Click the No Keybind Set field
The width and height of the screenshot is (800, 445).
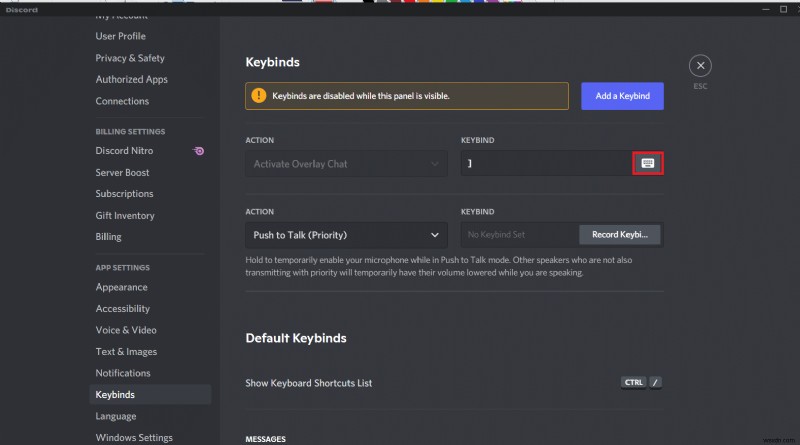tap(518, 234)
